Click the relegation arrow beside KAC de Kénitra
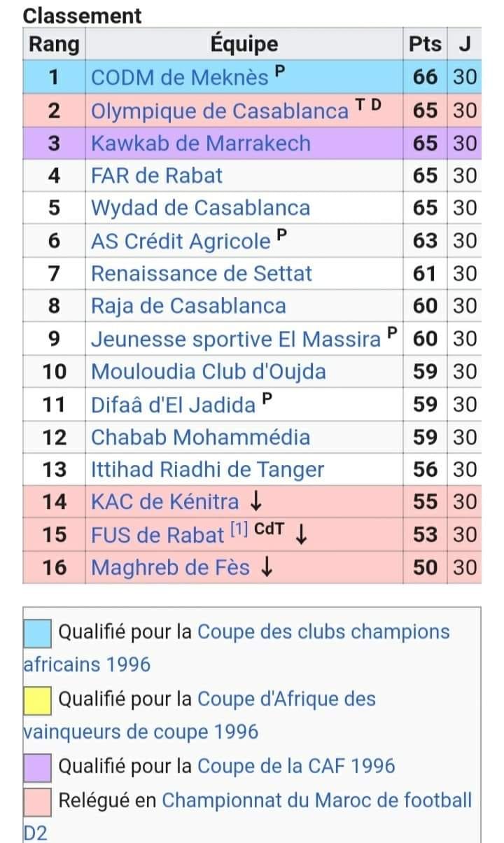Screen dimensions: 504x843 (255, 502)
